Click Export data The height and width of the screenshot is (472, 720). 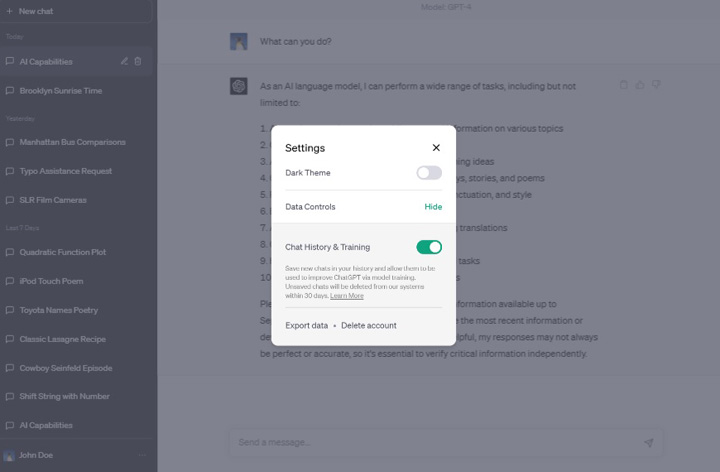pyautogui.click(x=306, y=326)
